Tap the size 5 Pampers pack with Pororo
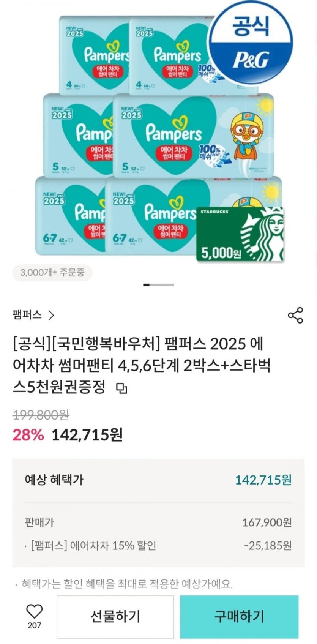 pyautogui.click(x=194, y=136)
